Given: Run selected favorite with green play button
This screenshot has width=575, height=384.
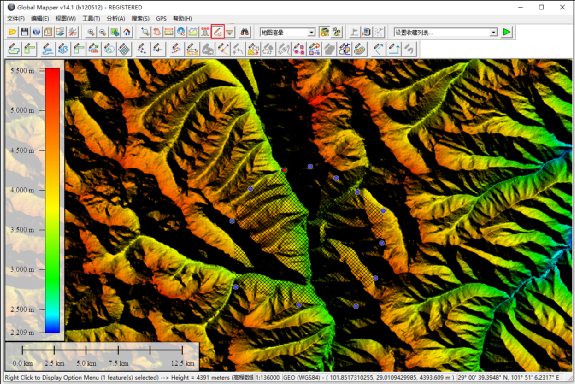Looking at the screenshot, I should 506,32.
